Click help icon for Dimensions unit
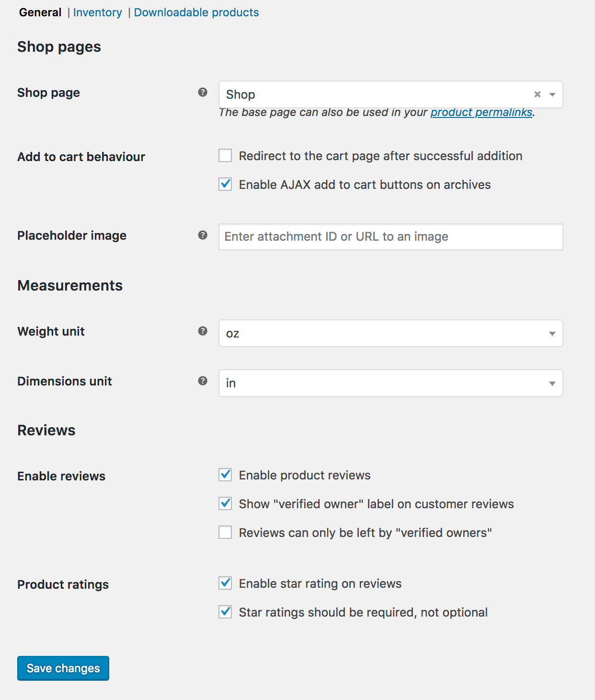The height and width of the screenshot is (700, 595). 203,381
